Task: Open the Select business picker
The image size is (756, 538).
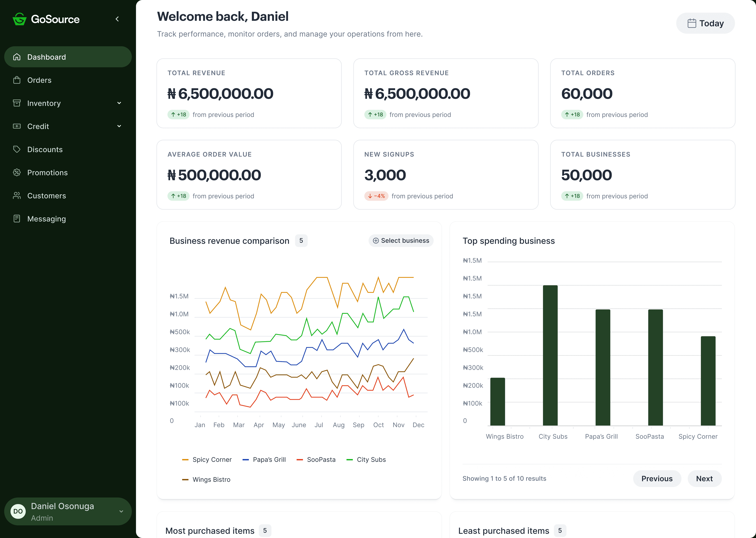Action: coord(401,241)
